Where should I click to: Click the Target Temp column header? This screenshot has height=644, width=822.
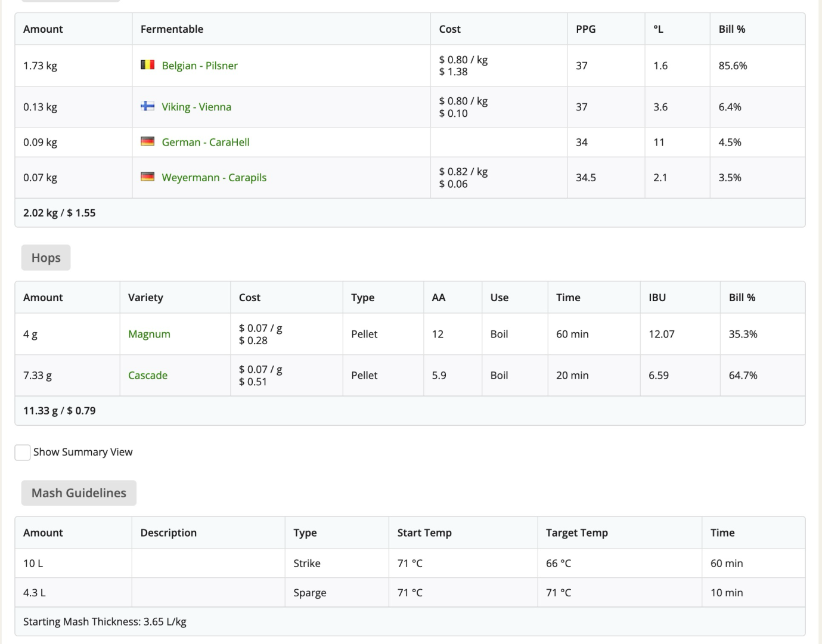tap(576, 532)
